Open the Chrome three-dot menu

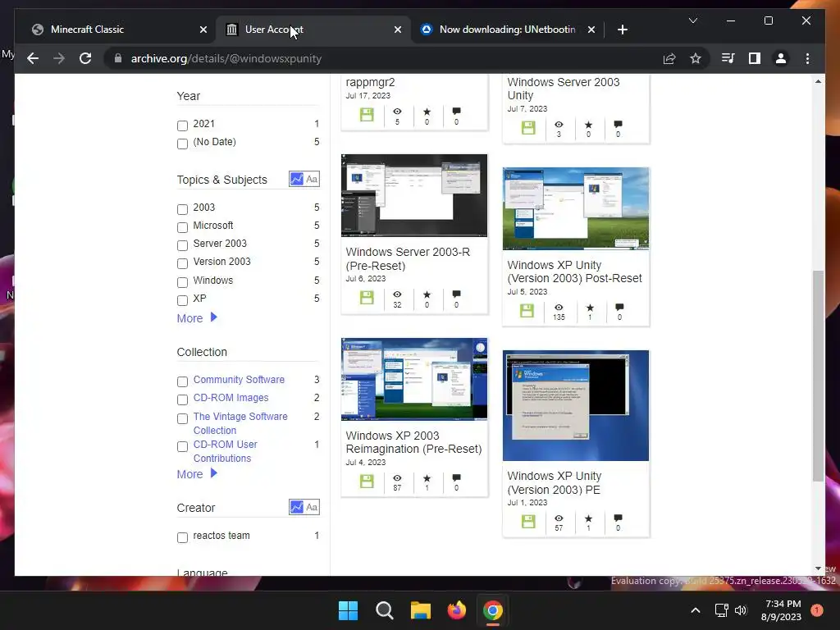(807, 58)
